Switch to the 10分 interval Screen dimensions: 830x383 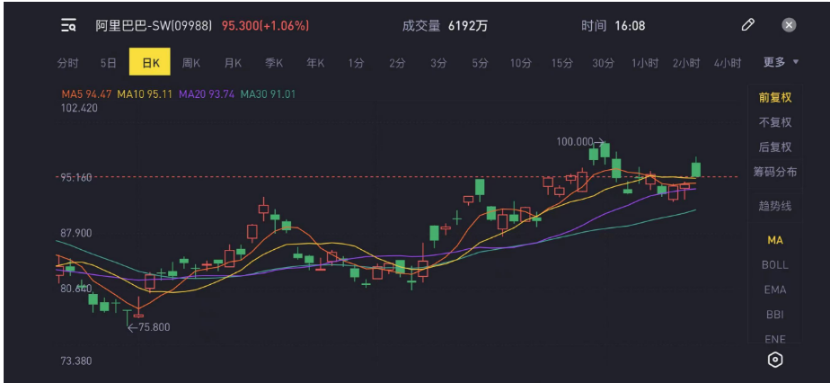(x=520, y=63)
